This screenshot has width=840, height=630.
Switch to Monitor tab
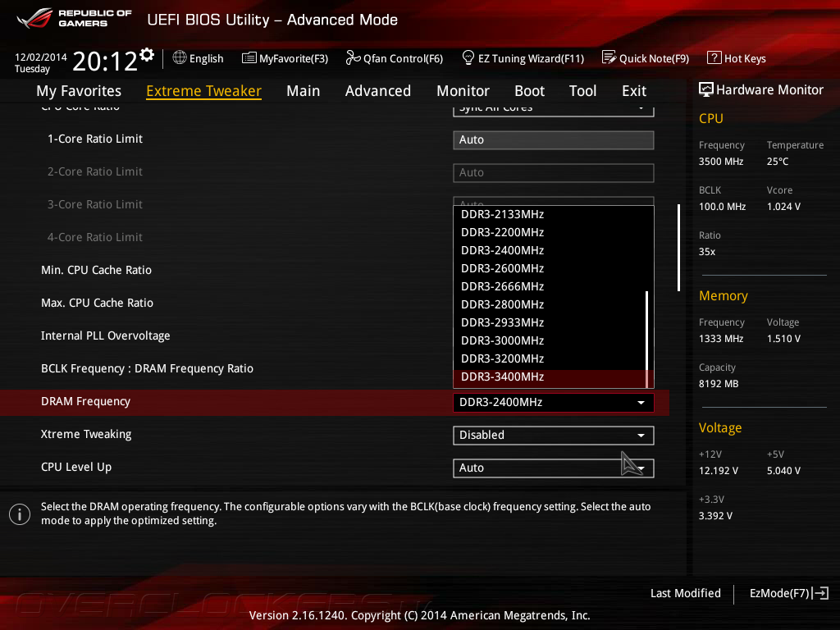click(x=463, y=91)
